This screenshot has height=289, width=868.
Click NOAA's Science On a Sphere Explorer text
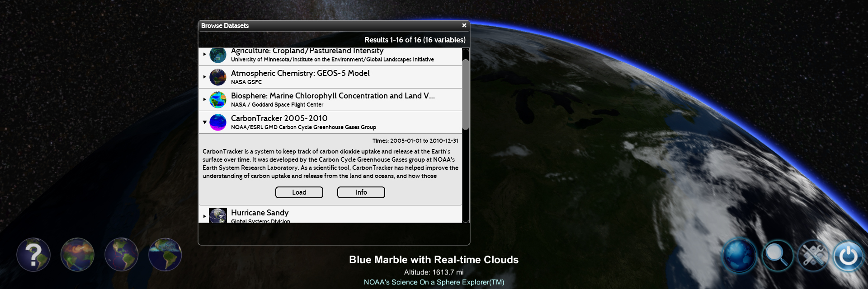[434, 282]
